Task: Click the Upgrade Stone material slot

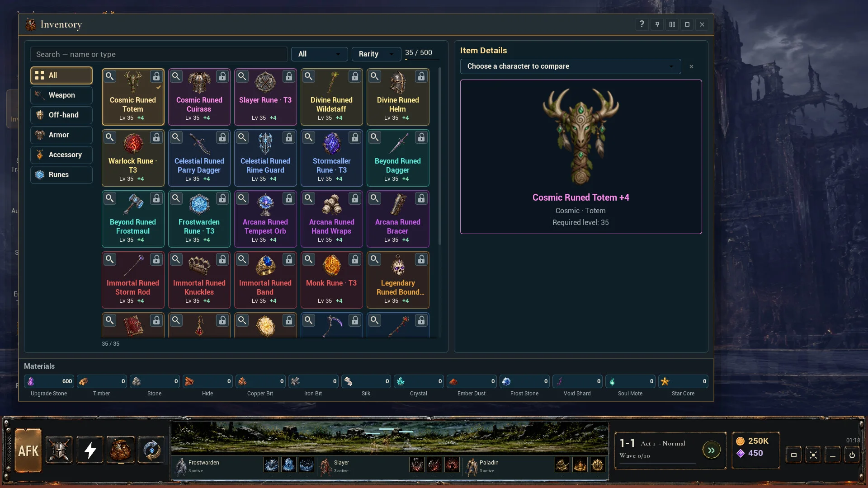Action: coord(49,381)
